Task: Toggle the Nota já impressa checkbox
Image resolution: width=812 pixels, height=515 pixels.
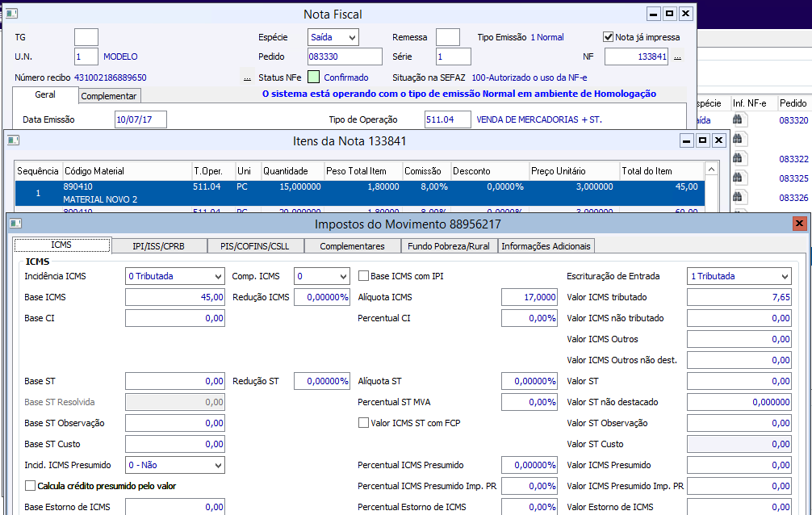Action: (x=609, y=37)
